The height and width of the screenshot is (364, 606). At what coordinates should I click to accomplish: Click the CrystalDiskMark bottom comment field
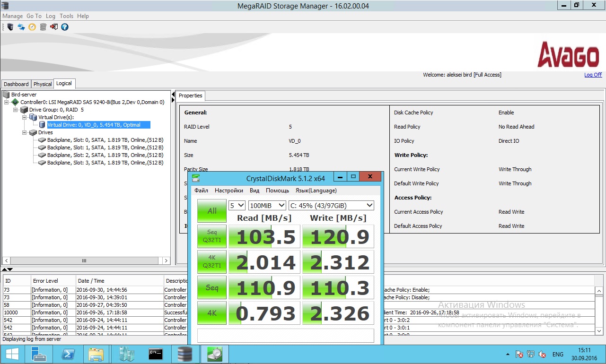click(x=285, y=336)
